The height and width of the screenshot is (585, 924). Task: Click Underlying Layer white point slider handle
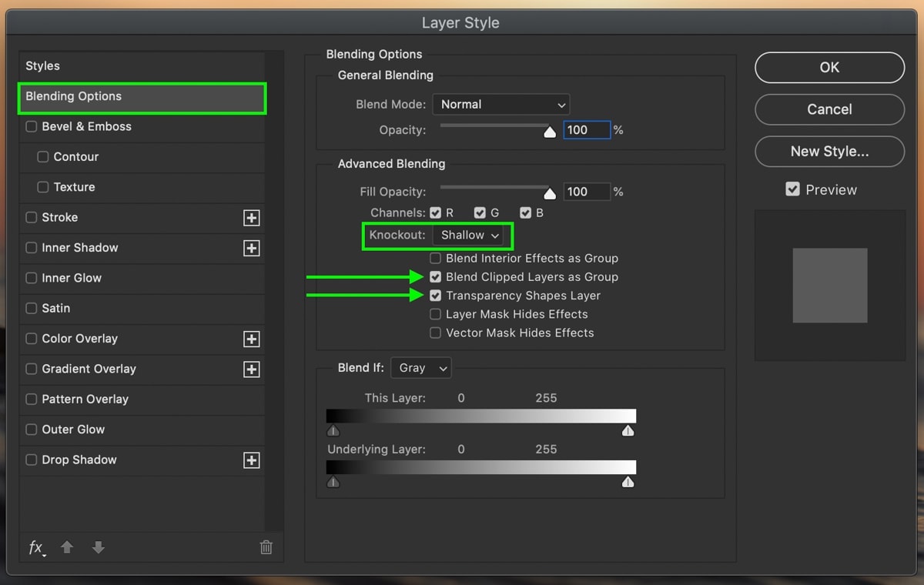click(628, 482)
